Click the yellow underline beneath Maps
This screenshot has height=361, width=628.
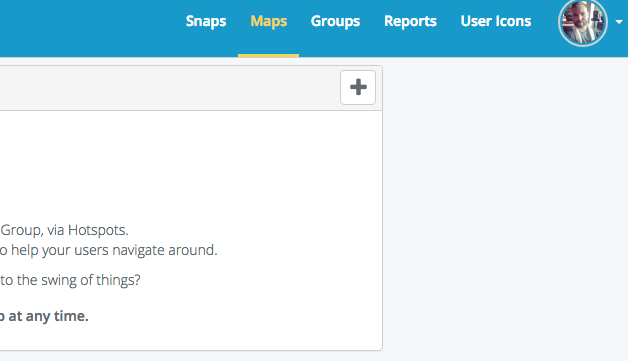(x=268, y=55)
